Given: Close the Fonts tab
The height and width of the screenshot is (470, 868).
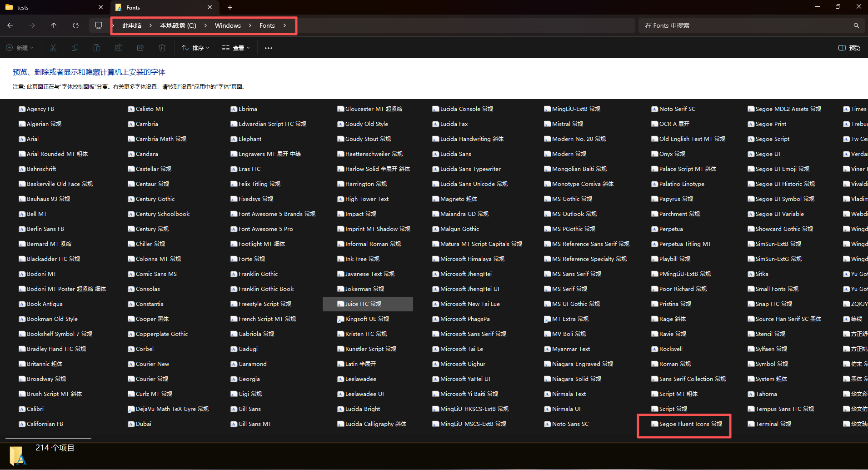Looking at the screenshot, I should (x=210, y=7).
